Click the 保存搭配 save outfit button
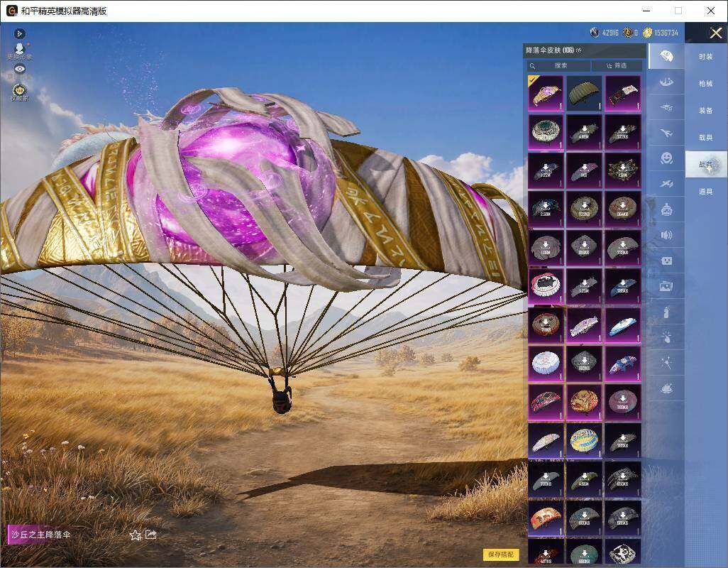This screenshot has width=728, height=568. pos(501,555)
